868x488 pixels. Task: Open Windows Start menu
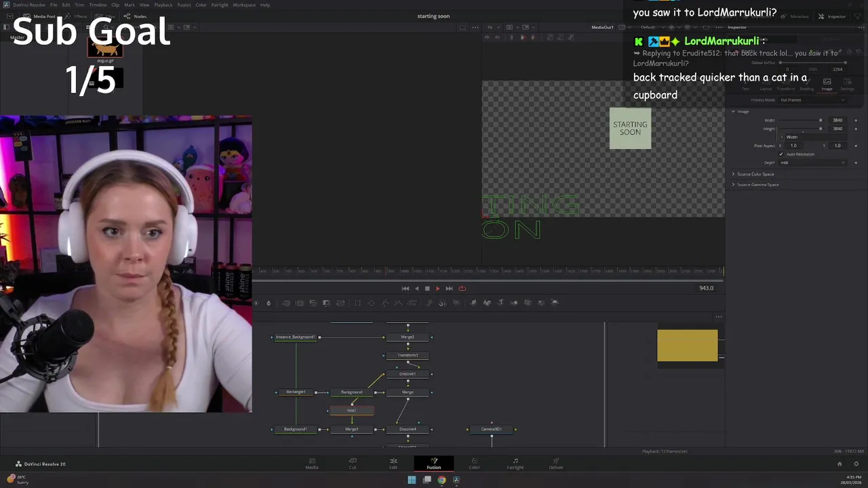coord(412,480)
